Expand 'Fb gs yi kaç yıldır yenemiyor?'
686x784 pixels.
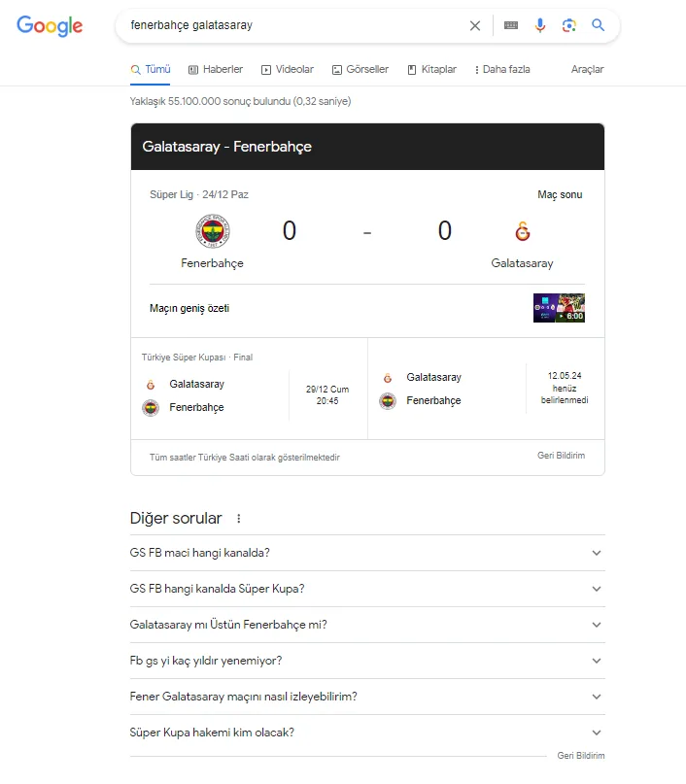pos(367,661)
